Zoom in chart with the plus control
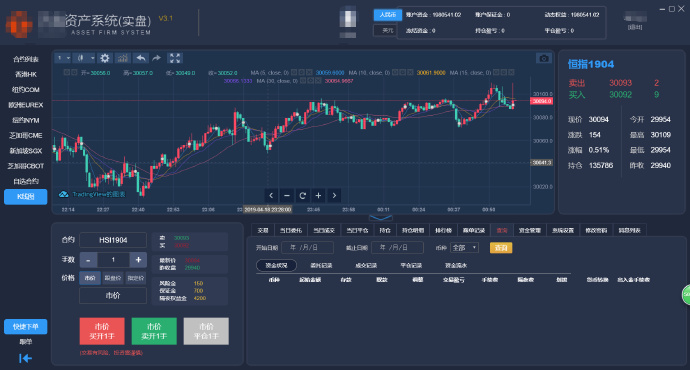690x370 pixels. 318,195
